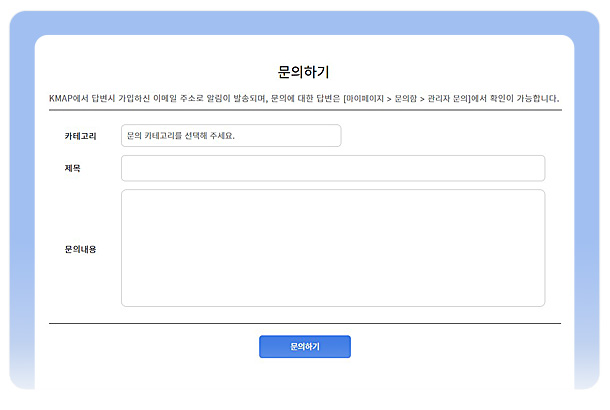Image resolution: width=610 pixels, height=410 pixels.
Task: Click the 제목 input field
Action: (332, 168)
